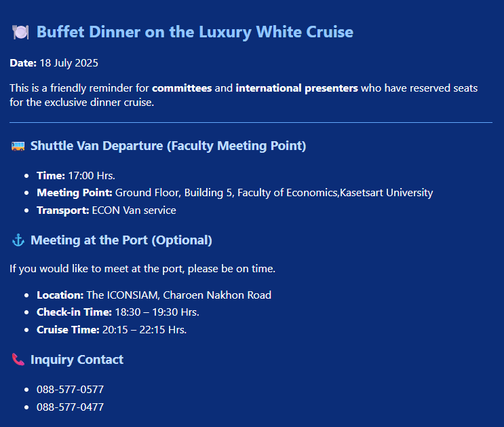Tap the phone number 088-577-0477

click(70, 407)
